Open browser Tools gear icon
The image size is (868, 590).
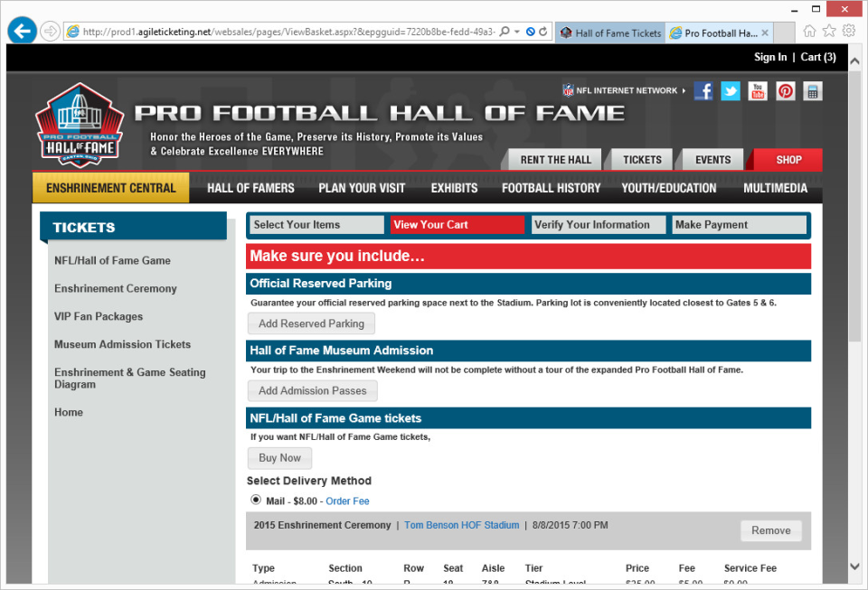coord(849,31)
